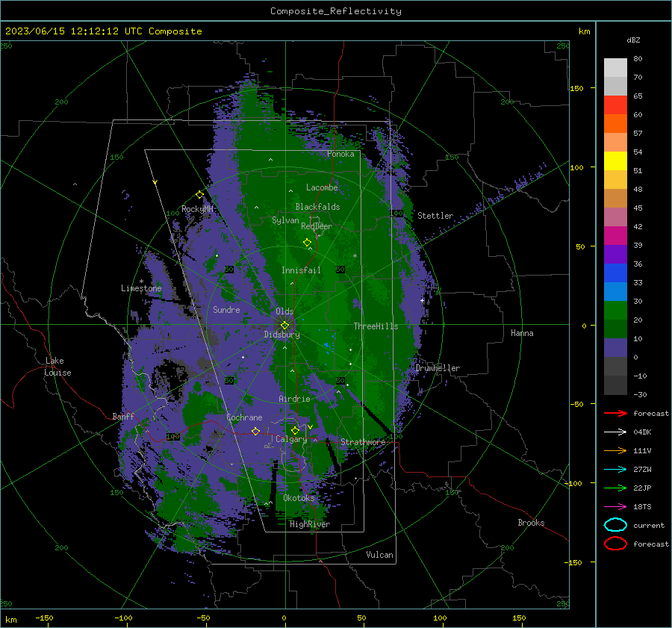Click the yellow diamond marker above Calgary
672x628 pixels.
pos(295,430)
